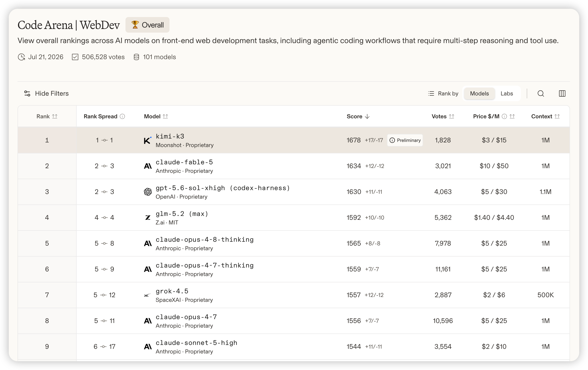Click the 11,161 votes cell
The height and width of the screenshot is (370, 588).
coord(443,269)
